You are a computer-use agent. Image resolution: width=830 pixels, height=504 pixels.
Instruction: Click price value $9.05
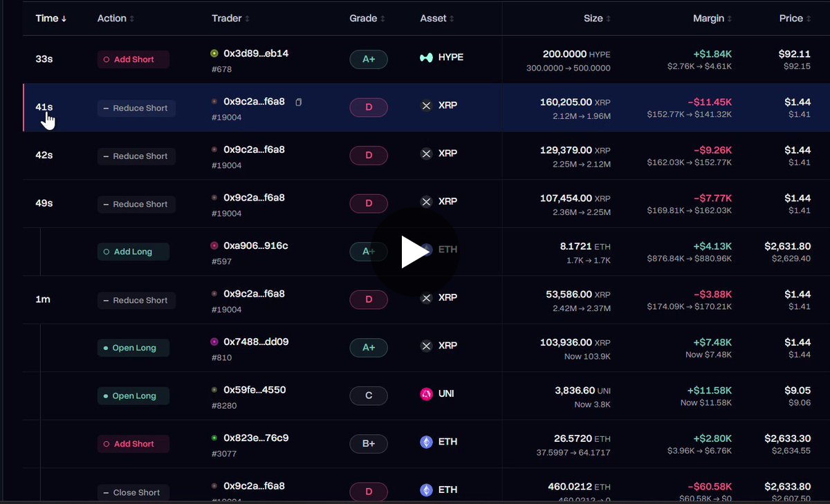(797, 390)
